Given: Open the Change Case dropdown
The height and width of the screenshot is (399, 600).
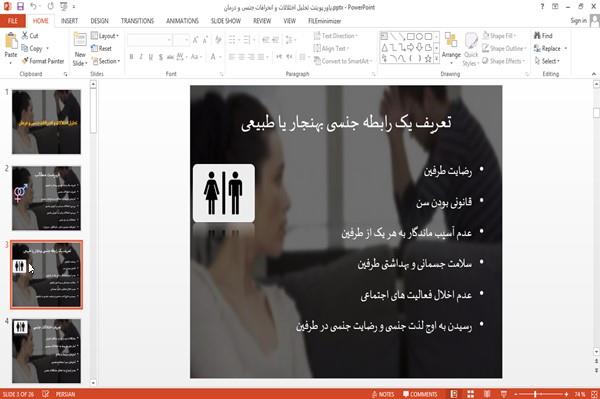Looking at the screenshot, I should pyautogui.click(x=196, y=57).
